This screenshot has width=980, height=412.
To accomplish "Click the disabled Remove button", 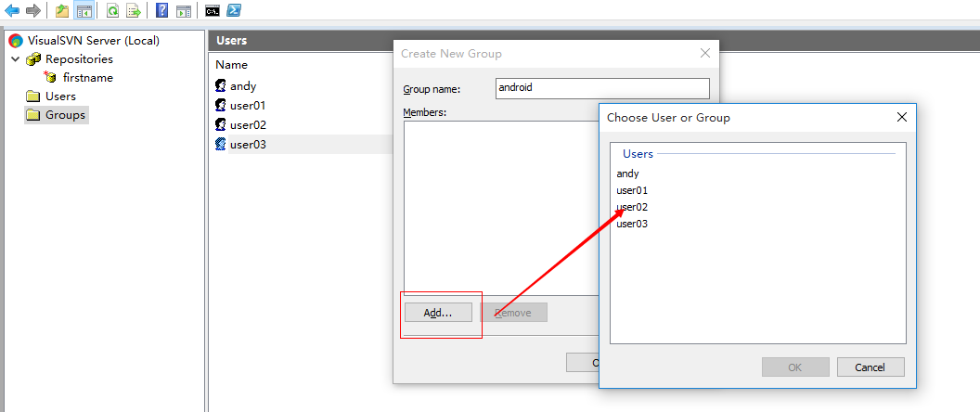I will 514,313.
